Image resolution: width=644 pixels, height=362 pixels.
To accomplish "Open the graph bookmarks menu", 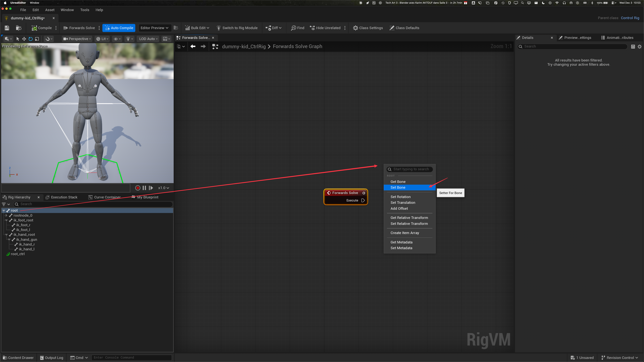I will click(181, 46).
